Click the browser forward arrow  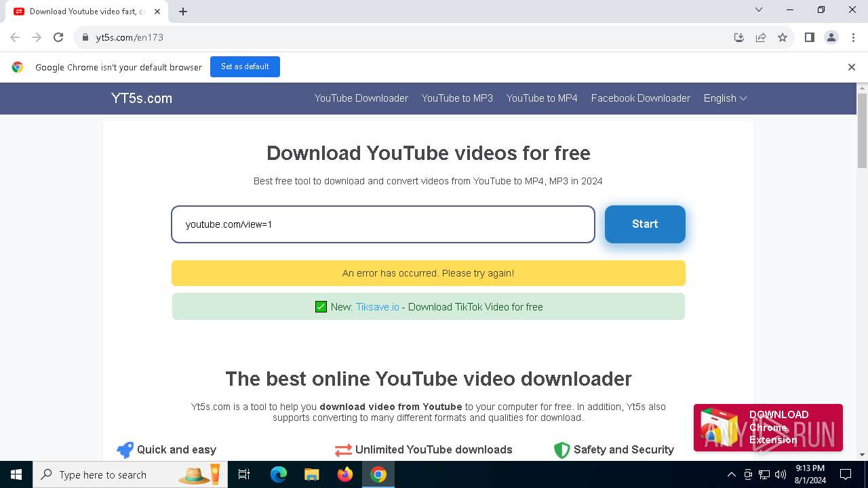coord(37,37)
